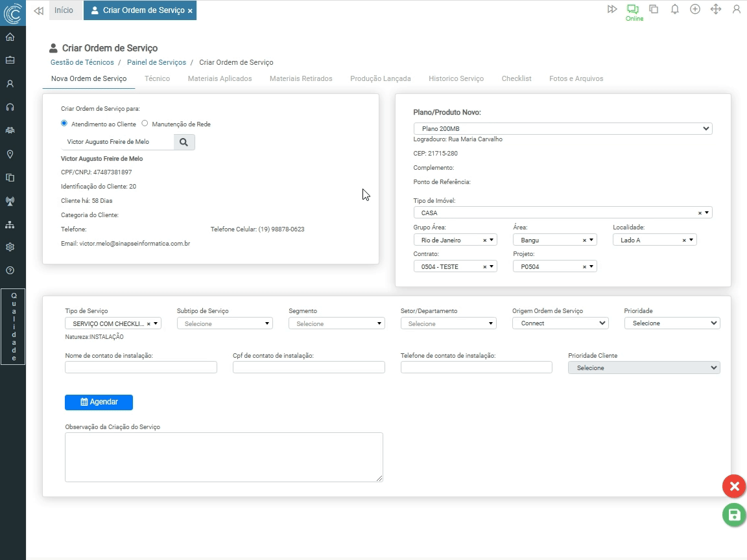Follow the Painel de Serviços breadcrumb link
The width and height of the screenshot is (747, 560).
pos(156,62)
